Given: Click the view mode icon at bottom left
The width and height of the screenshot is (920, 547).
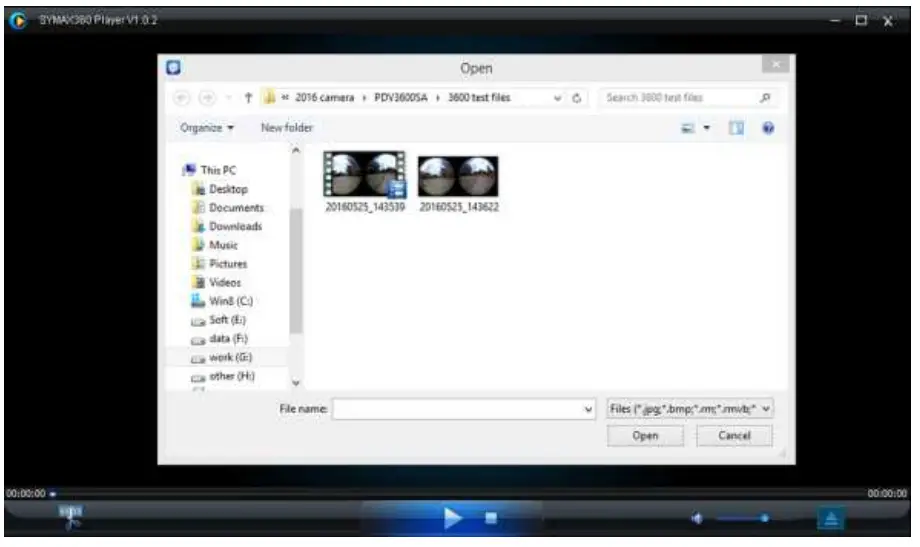Looking at the screenshot, I should (71, 517).
